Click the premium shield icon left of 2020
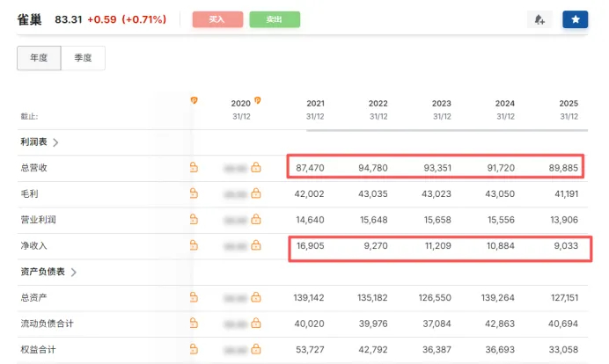The height and width of the screenshot is (364, 609). coord(194,100)
